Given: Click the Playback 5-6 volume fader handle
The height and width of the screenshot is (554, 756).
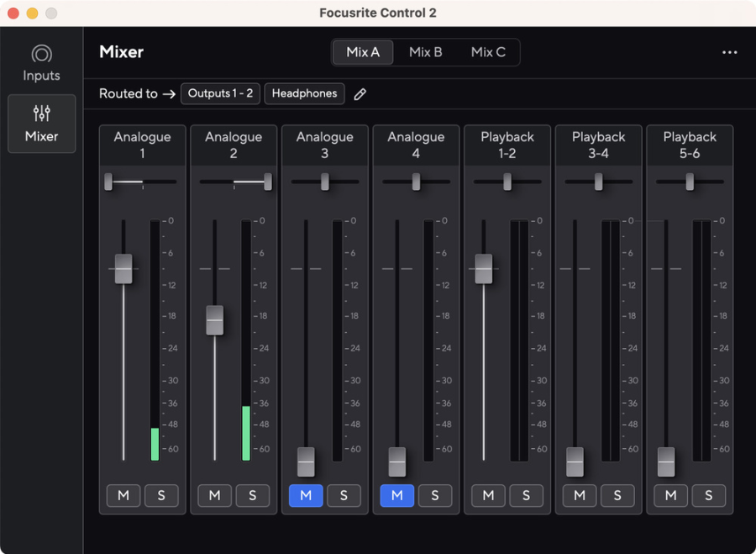Looking at the screenshot, I should click(x=666, y=462).
